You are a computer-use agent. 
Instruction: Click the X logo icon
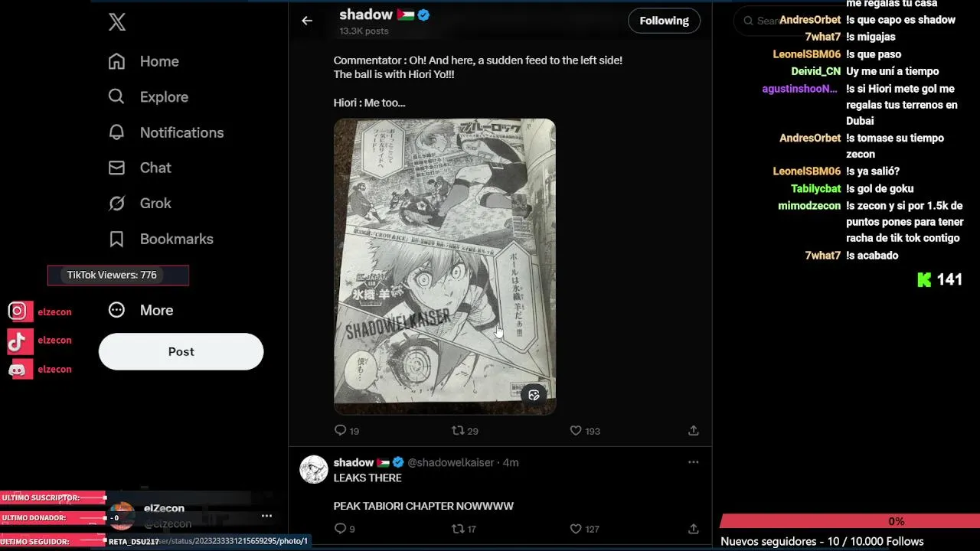point(117,22)
